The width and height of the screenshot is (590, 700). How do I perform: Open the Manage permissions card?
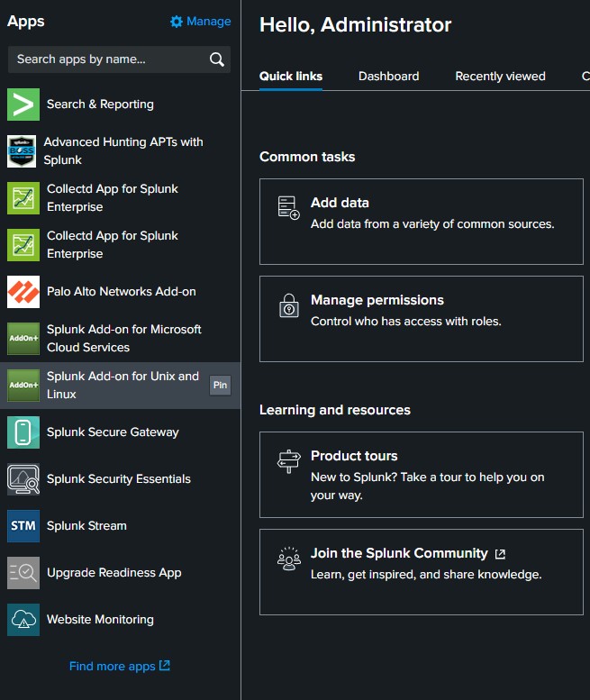pos(421,319)
